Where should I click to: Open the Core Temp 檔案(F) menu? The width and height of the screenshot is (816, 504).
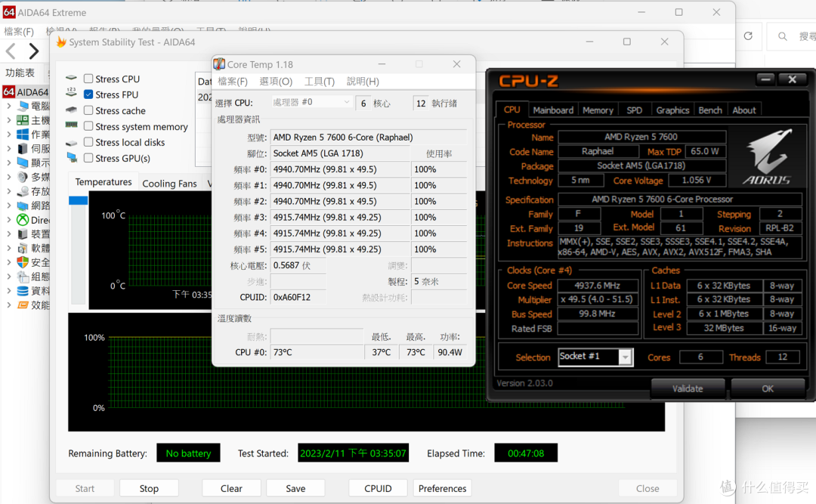click(233, 81)
